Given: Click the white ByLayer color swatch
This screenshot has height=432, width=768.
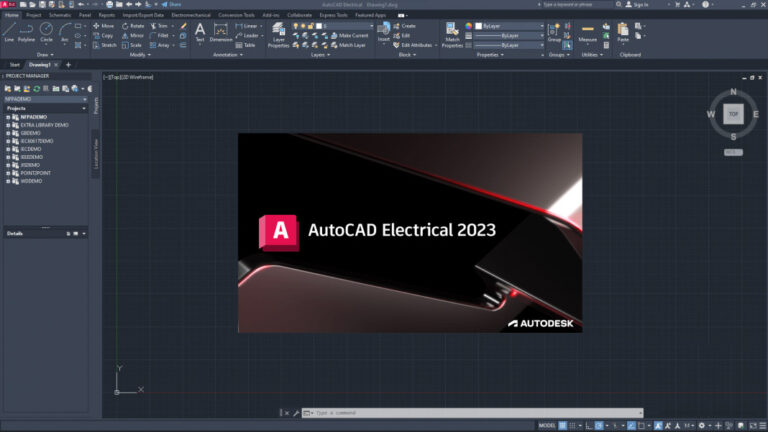Looking at the screenshot, I should pyautogui.click(x=478, y=26).
